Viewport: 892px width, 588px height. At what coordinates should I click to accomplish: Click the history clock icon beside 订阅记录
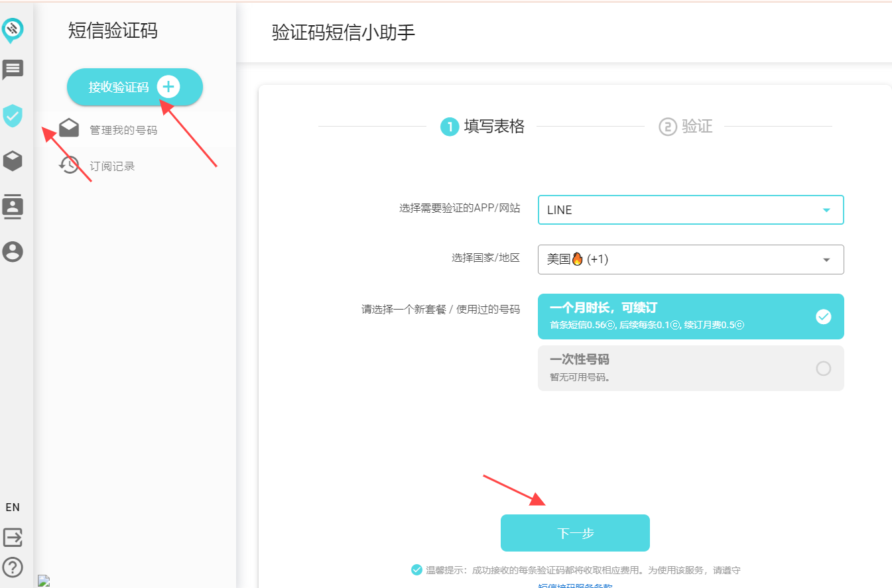[69, 165]
